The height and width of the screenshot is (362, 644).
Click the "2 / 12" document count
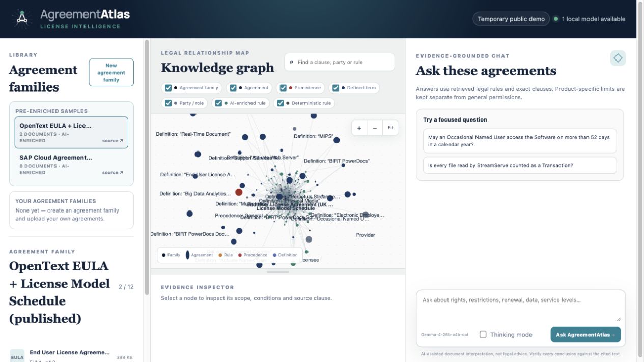[x=126, y=287]
